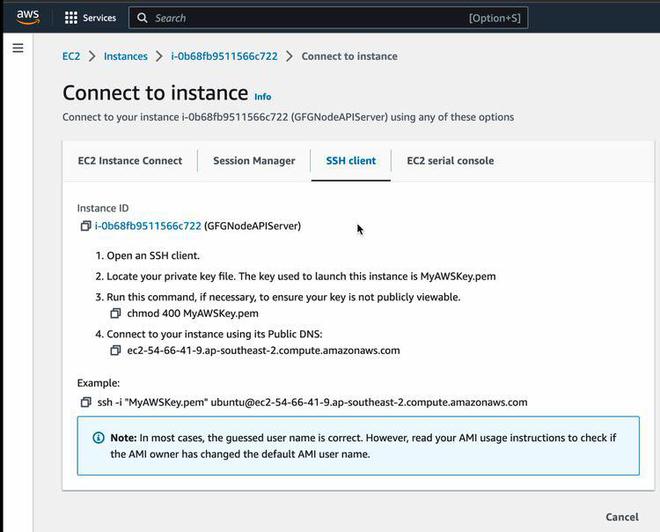Screen dimensions: 660x532
Task: Select the SSH client tab
Action: (351, 161)
